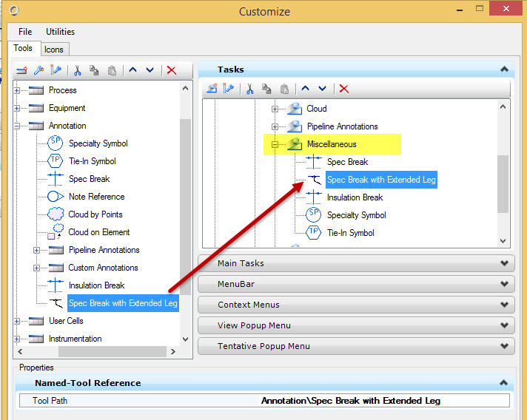Click Paste icon in Tasks toolbar
This screenshot has height=420, width=527.
[x=284, y=89]
